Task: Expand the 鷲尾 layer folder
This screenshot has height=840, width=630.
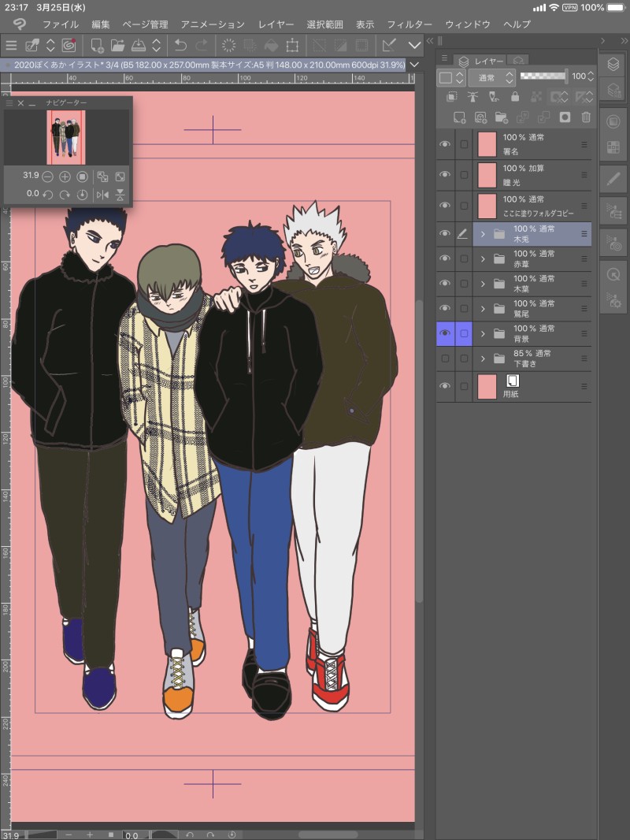Action: point(483,309)
